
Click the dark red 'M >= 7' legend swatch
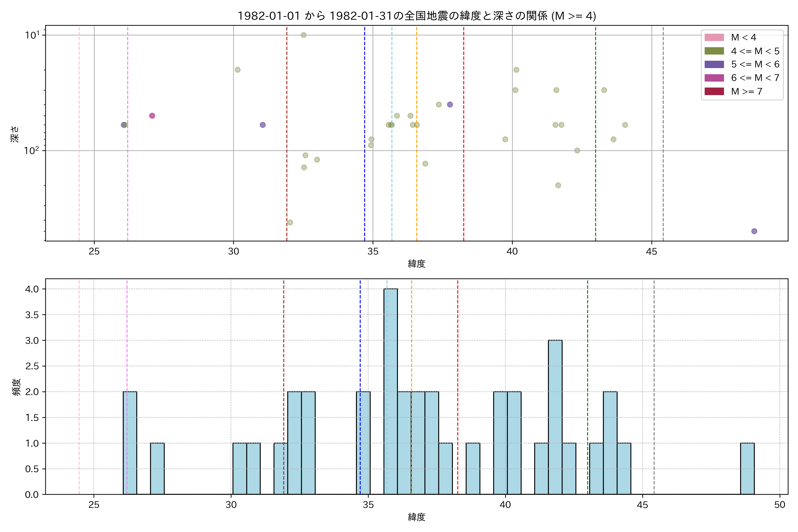[x=714, y=91]
